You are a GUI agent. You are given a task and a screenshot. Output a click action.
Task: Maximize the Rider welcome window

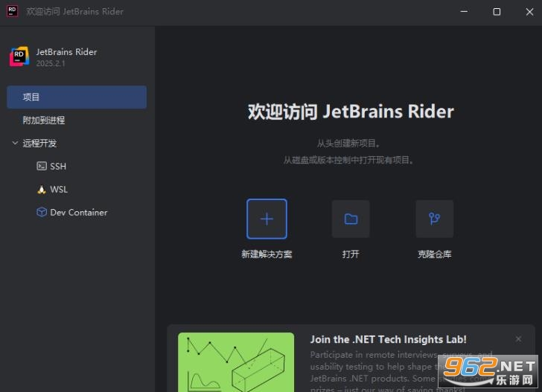coord(497,11)
